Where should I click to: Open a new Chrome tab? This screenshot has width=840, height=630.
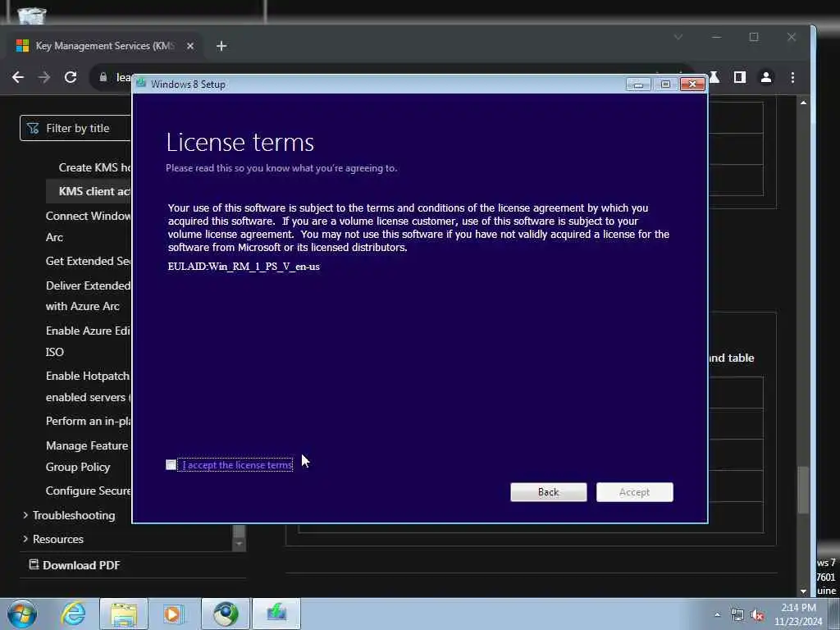click(221, 46)
